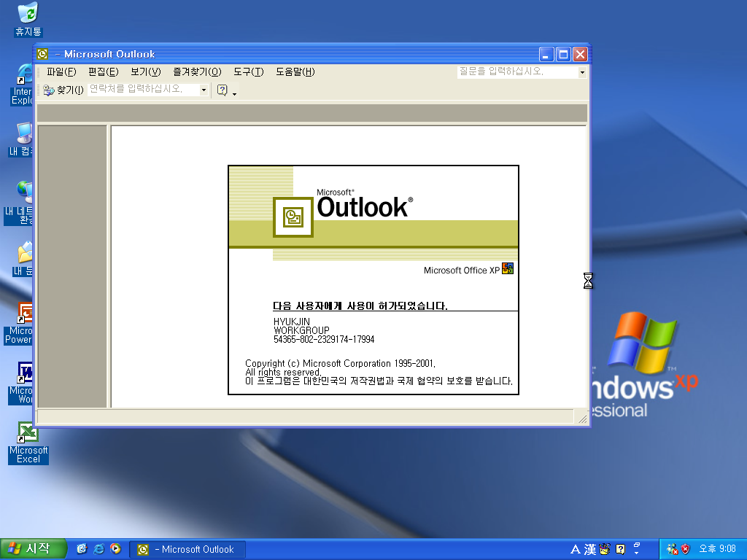Select the My Documents desktop icon
This screenshot has width=747, height=560.
pos(23,258)
